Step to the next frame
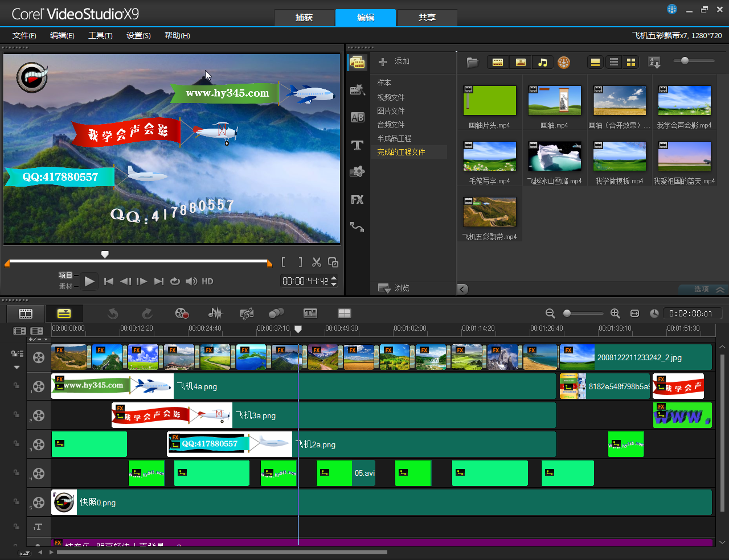 142,281
